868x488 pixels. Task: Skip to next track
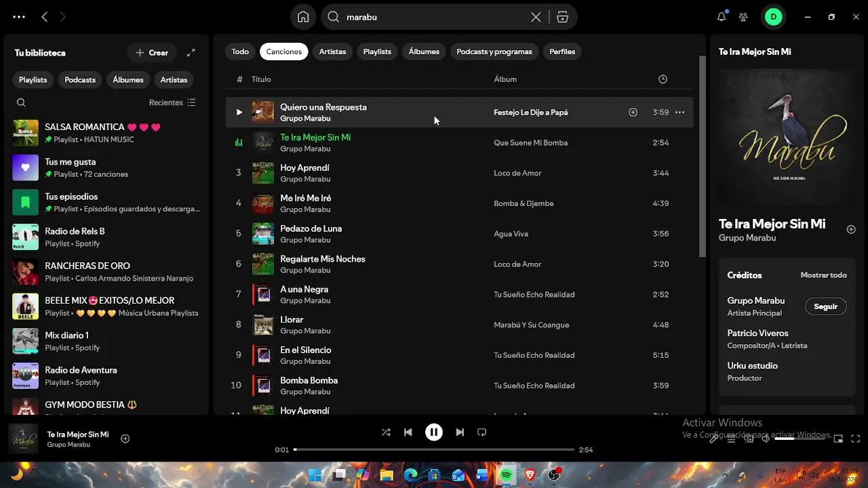(460, 432)
